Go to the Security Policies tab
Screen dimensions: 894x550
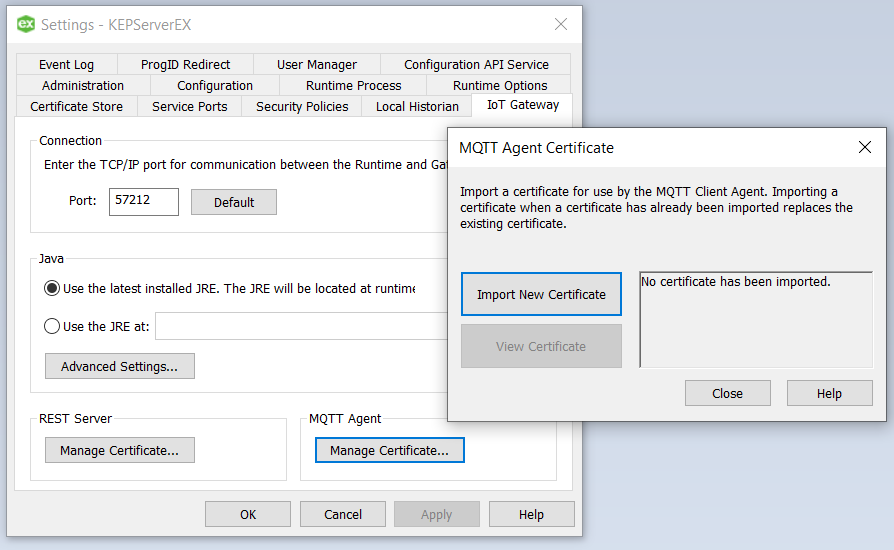pos(302,107)
